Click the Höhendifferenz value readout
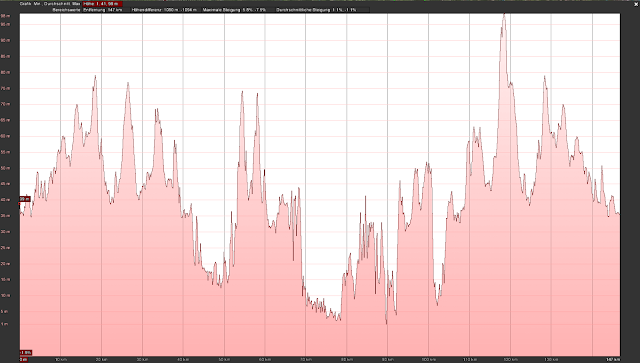 164,10
